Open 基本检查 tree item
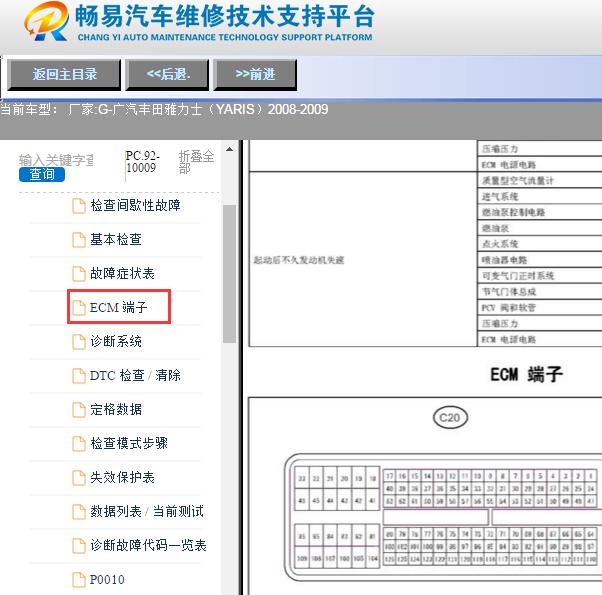Viewport: 602px width, 595px height. coord(116,240)
